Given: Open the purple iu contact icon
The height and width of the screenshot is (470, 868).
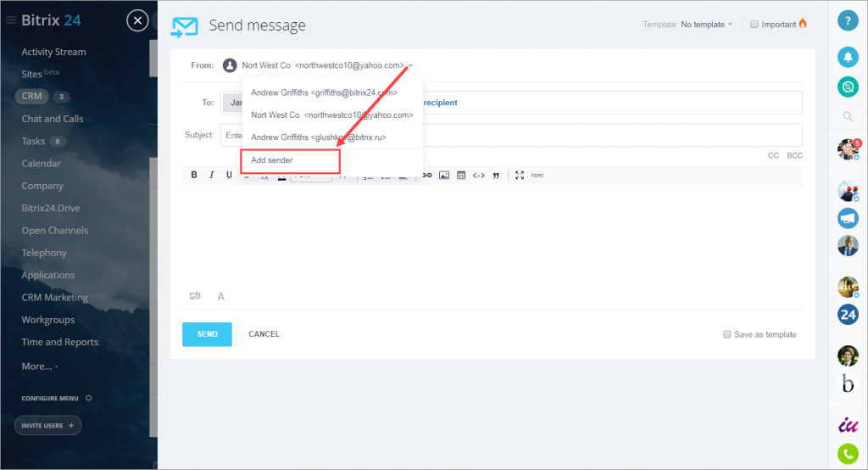Looking at the screenshot, I should coord(848,424).
